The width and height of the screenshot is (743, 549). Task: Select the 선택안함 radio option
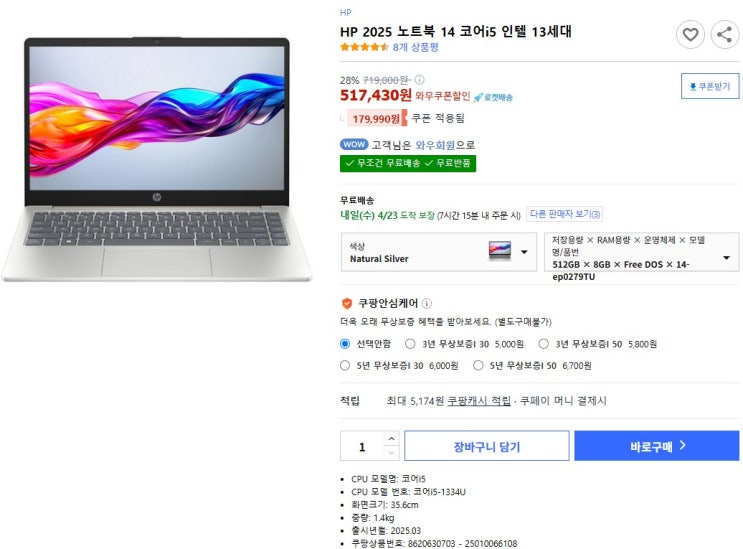point(345,344)
